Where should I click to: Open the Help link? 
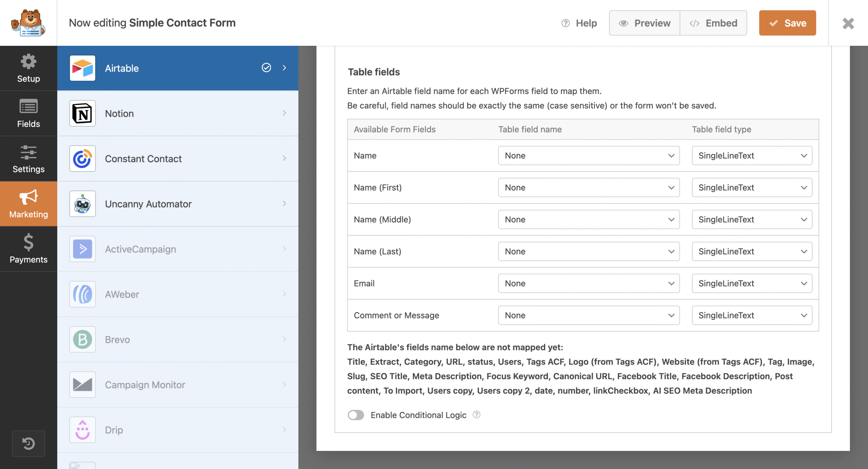(579, 23)
